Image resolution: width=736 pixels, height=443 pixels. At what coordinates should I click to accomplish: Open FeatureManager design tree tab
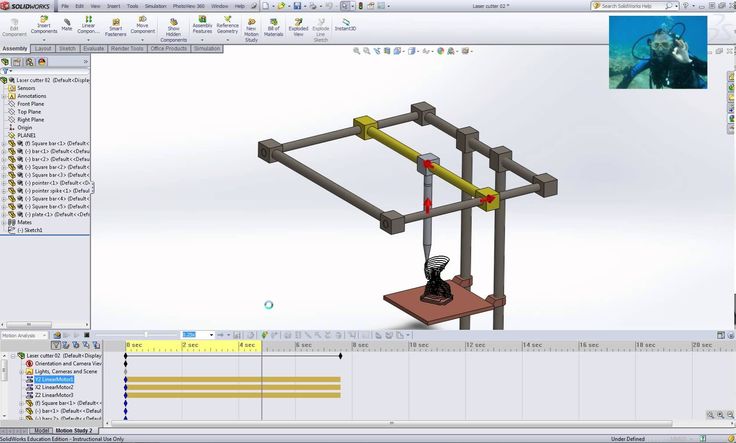pos(6,61)
